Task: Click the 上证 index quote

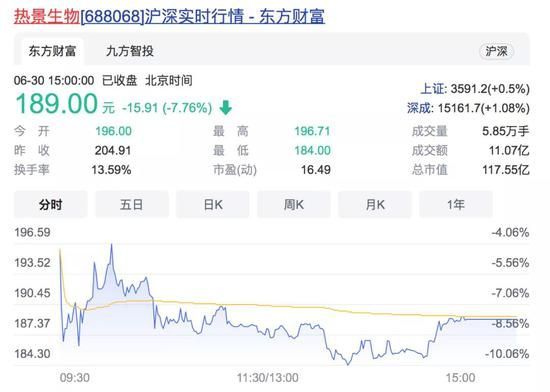Action: [475, 89]
